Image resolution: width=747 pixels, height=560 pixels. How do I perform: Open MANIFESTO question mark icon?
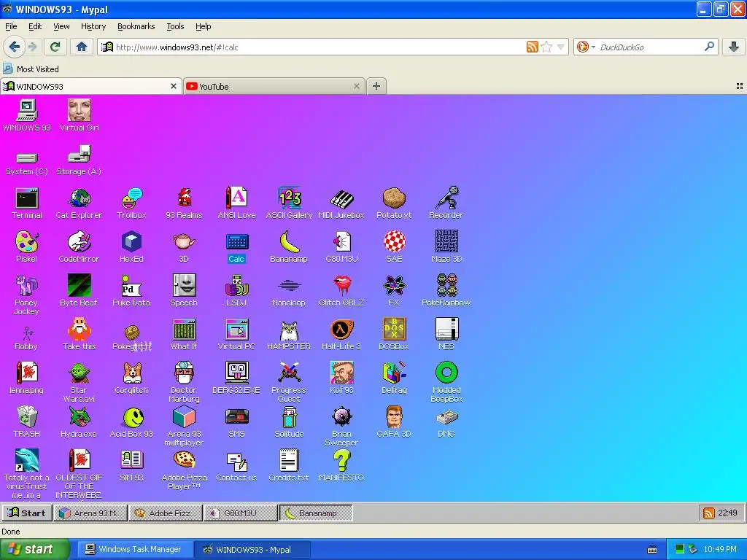point(341,465)
